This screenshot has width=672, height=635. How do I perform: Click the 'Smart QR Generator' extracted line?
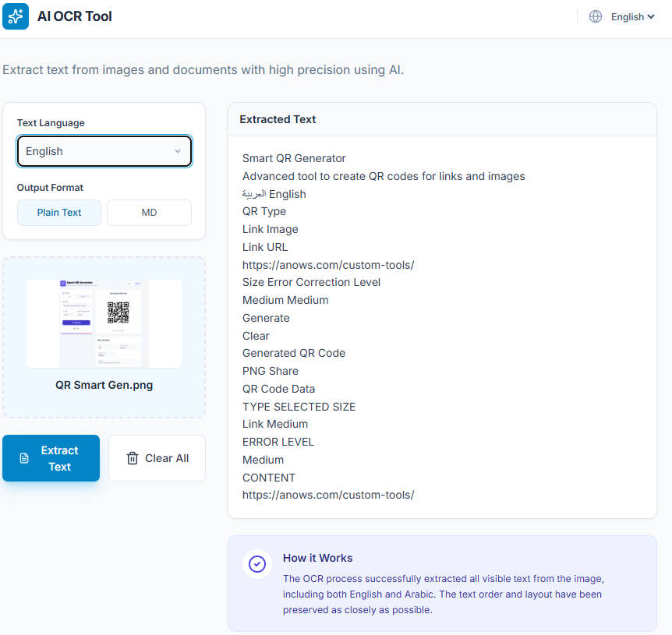[x=294, y=158]
